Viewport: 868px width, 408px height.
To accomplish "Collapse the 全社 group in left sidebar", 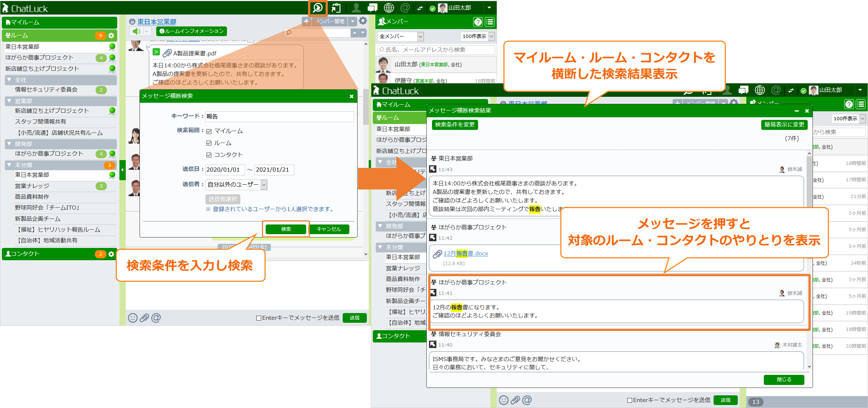I will [9, 80].
